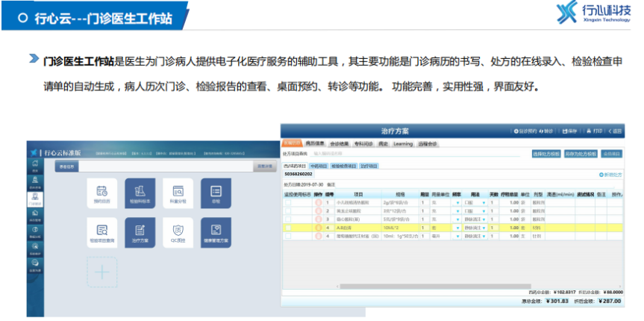Click delete icon in yellow highlighted row
Screen dimensions: 644x321
pos(319,228)
